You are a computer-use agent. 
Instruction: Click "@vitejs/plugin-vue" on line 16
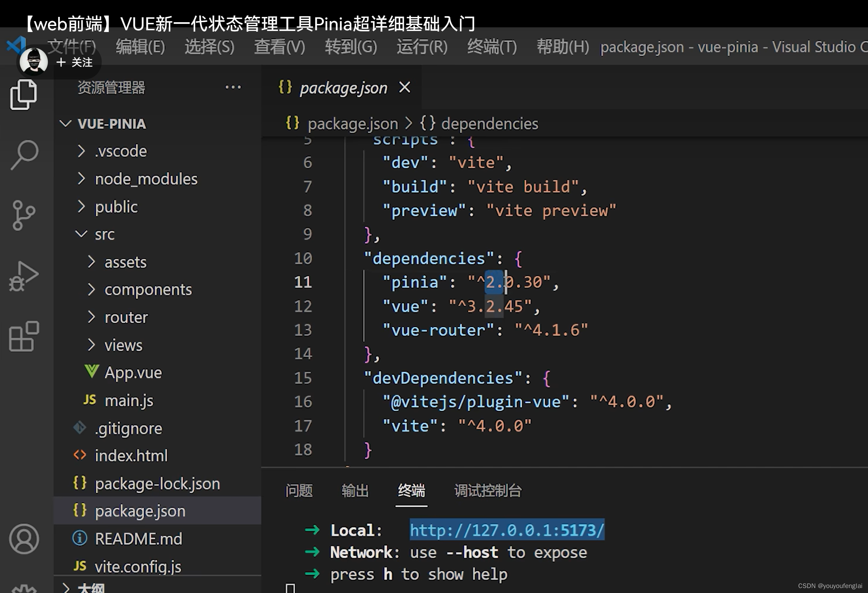coord(476,402)
